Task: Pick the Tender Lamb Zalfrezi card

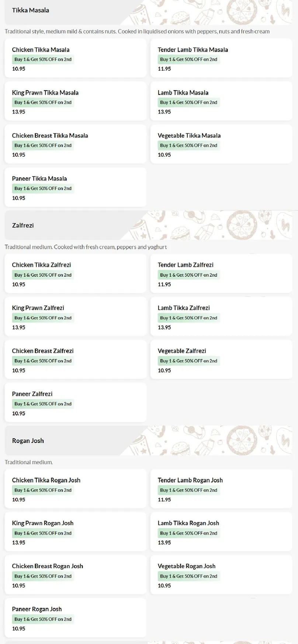Action: 221,273
